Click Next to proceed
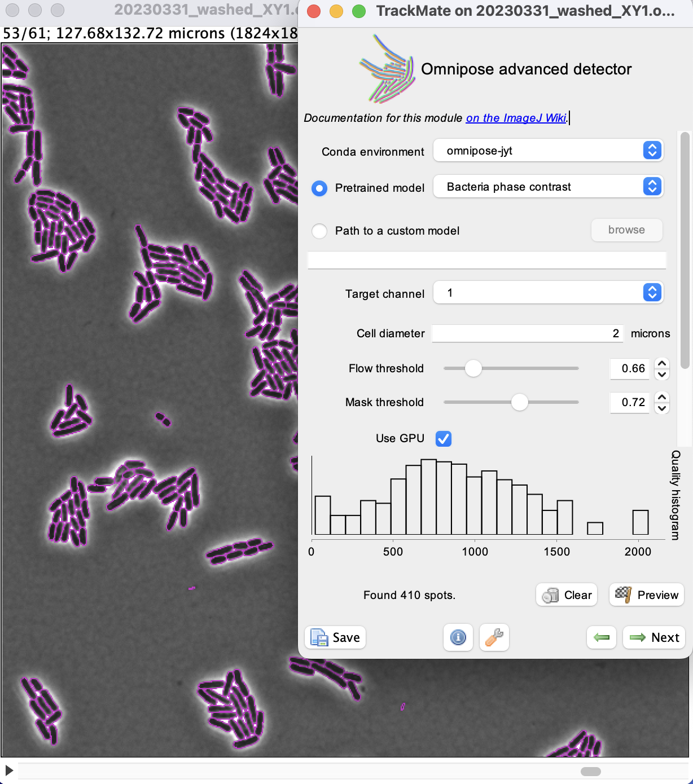This screenshot has width=693, height=784. click(x=654, y=637)
